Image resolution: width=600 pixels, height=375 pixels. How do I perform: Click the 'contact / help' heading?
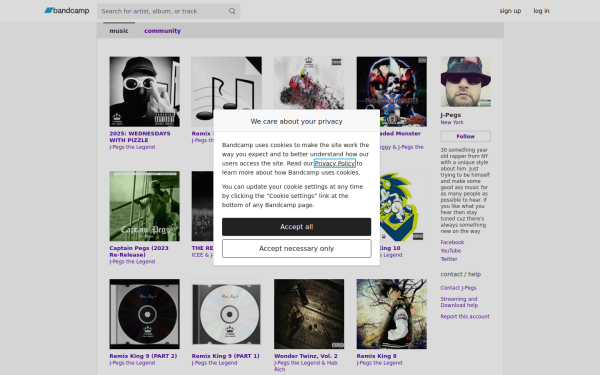(x=461, y=274)
